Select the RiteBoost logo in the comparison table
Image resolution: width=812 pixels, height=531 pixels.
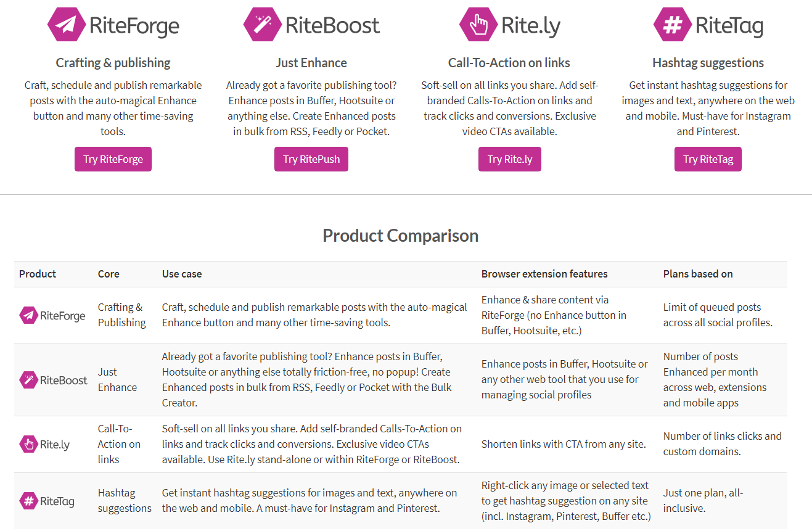[x=54, y=380]
